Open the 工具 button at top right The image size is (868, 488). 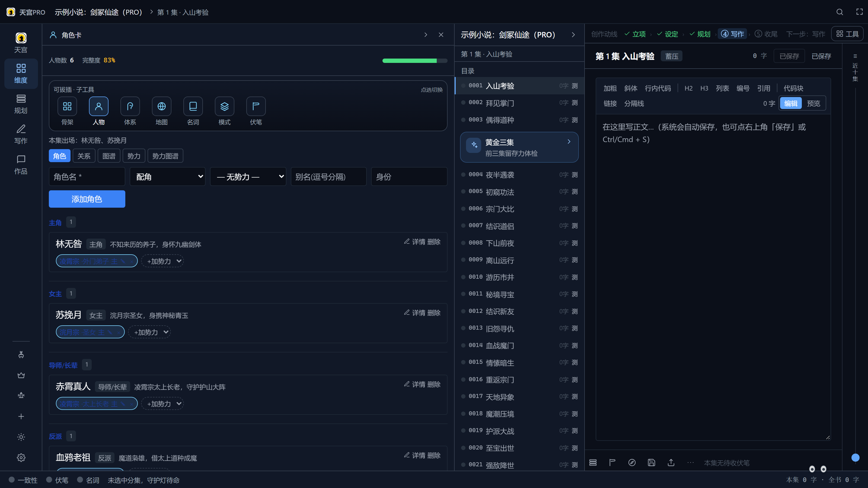(x=847, y=34)
